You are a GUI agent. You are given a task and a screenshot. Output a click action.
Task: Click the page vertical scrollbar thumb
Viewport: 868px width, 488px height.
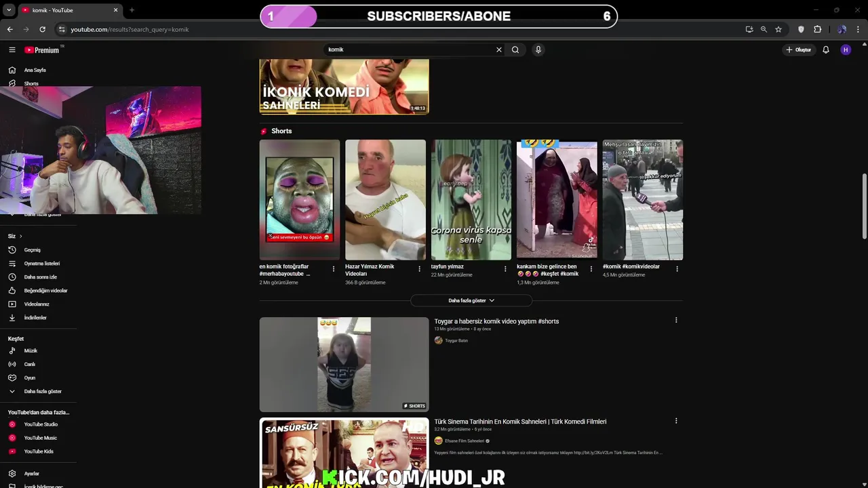tap(864, 206)
